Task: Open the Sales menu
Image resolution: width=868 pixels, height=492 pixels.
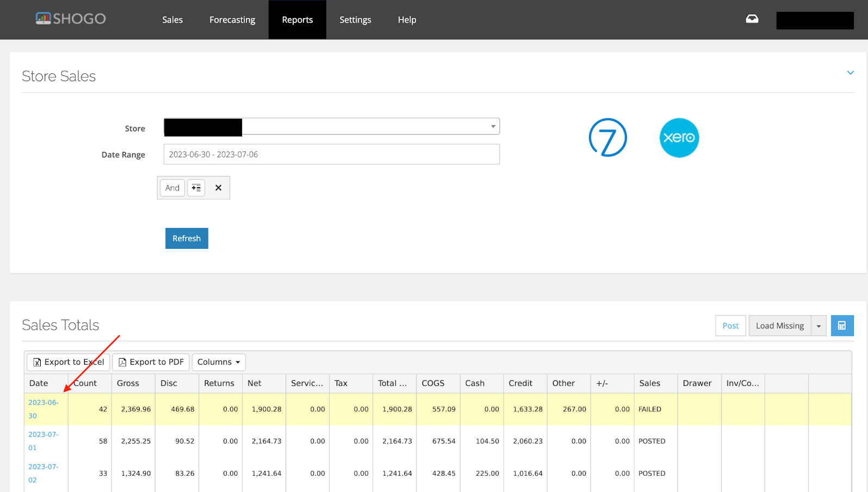Action: tap(172, 20)
